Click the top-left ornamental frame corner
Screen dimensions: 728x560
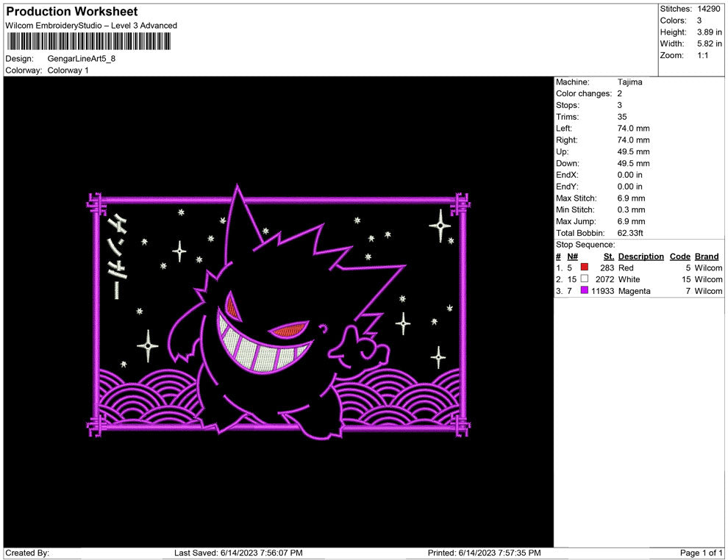[x=95, y=201]
